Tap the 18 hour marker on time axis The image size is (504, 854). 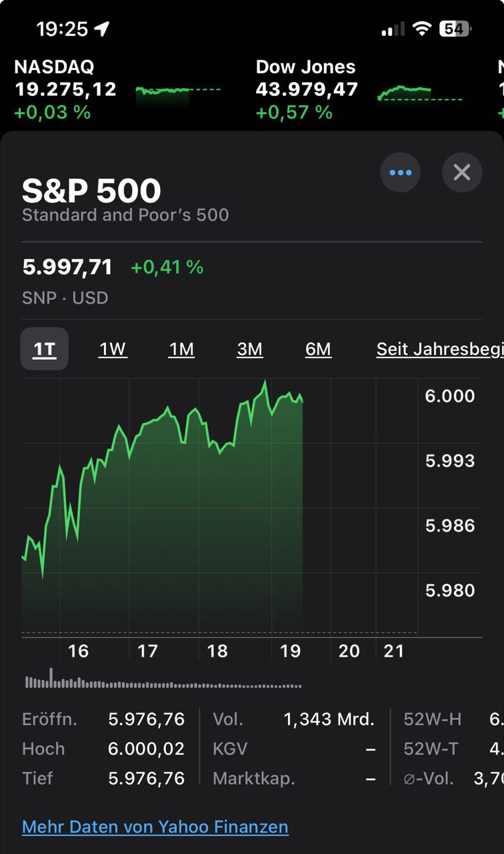217,651
